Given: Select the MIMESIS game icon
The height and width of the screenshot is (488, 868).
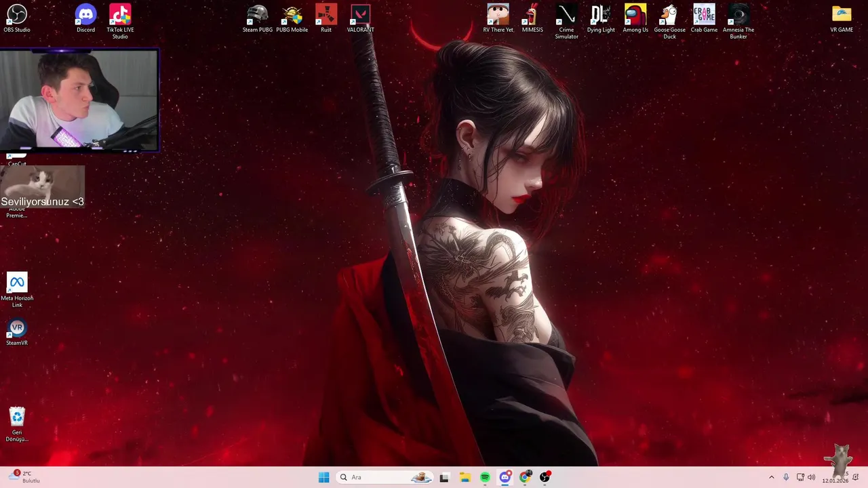Looking at the screenshot, I should pos(532,18).
